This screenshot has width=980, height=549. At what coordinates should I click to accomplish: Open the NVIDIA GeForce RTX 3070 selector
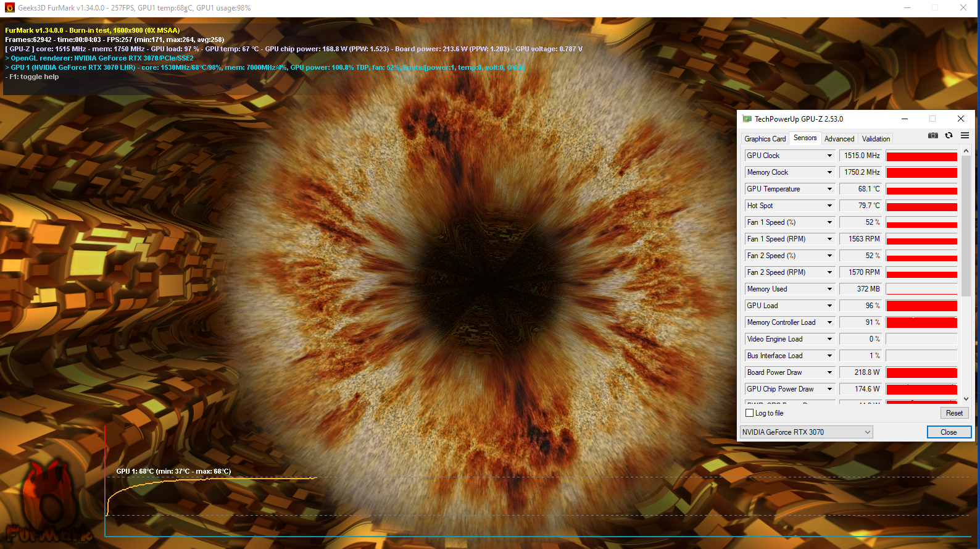click(806, 432)
